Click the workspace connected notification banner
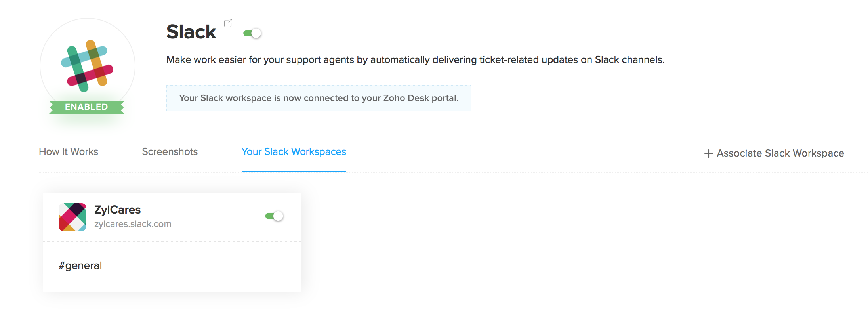 (319, 98)
